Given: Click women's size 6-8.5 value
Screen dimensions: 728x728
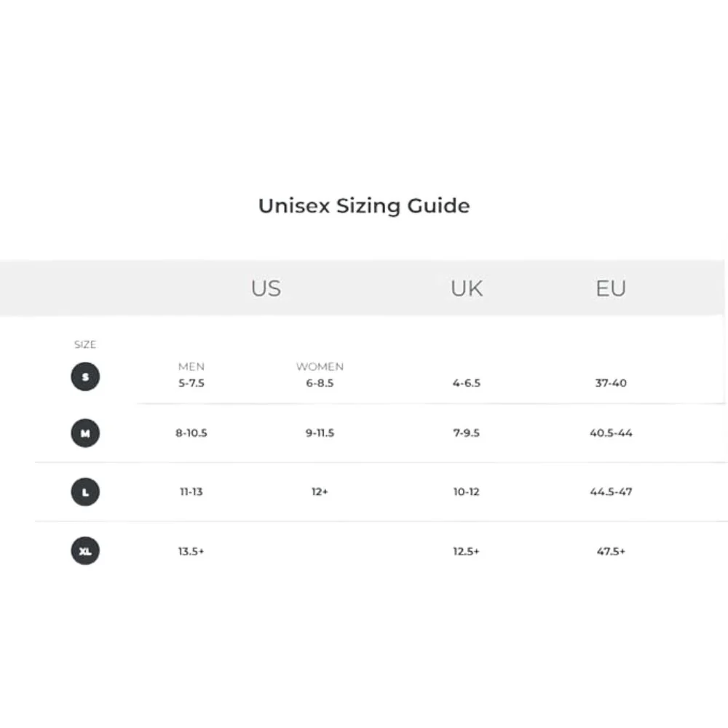Looking at the screenshot, I should (320, 383).
